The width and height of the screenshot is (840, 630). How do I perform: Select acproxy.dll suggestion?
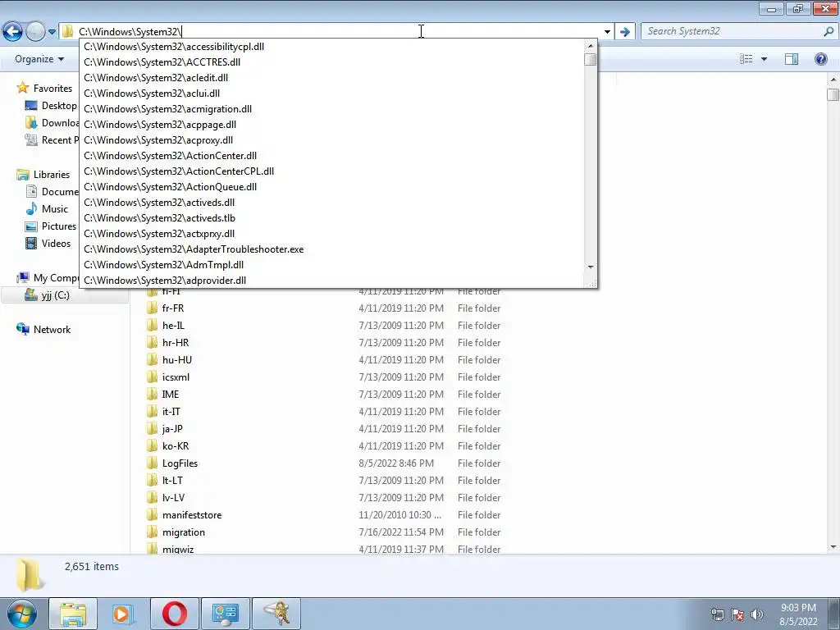pyautogui.click(x=332, y=139)
